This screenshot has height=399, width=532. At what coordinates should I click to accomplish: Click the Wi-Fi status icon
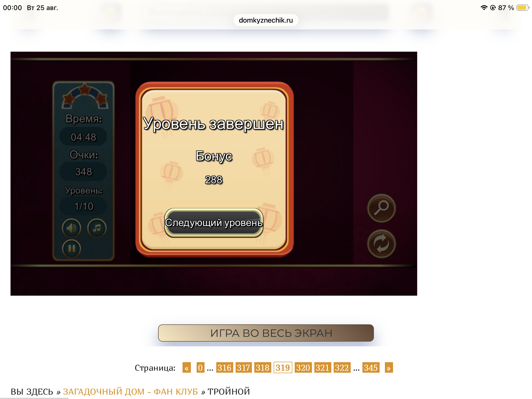[484, 8]
